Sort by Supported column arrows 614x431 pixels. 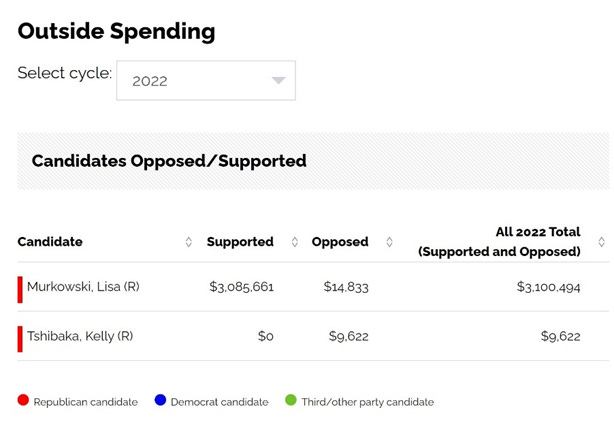coord(294,242)
